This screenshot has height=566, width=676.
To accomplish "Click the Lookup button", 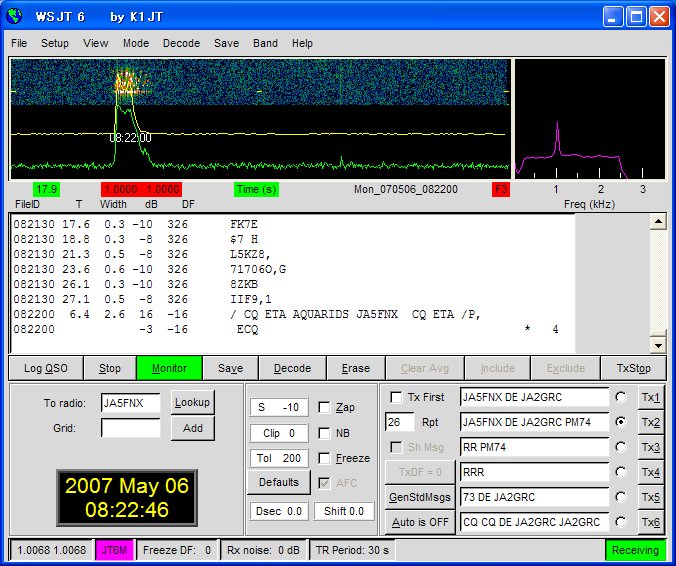I will [x=192, y=402].
